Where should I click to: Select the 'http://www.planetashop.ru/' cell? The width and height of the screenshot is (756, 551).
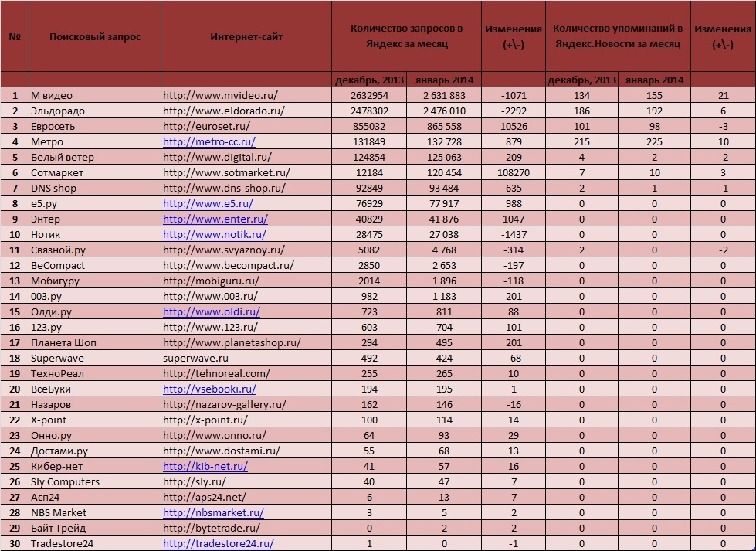coord(246,342)
